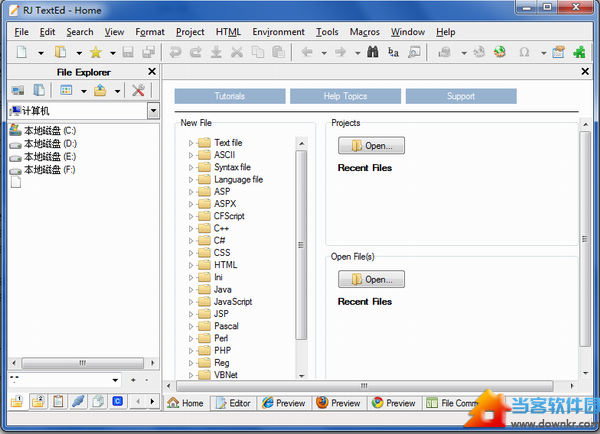Open the Macros menu
The image size is (600, 434).
(x=364, y=32)
